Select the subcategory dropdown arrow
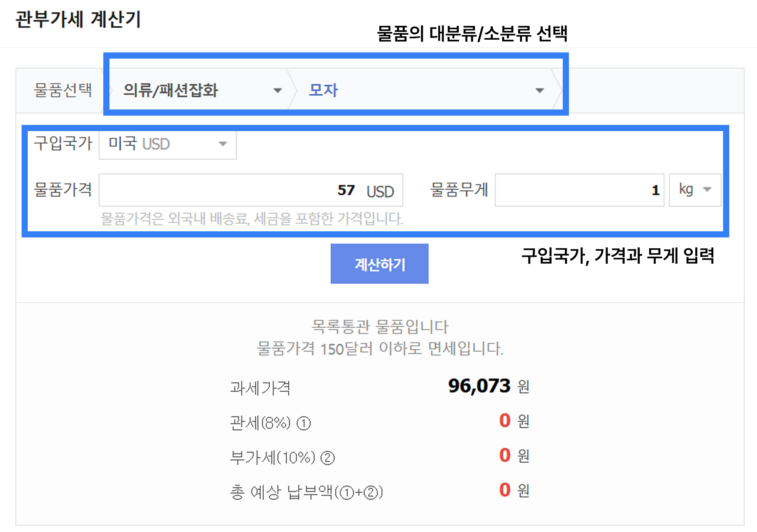Screen dimensions: 757x532 (539, 91)
